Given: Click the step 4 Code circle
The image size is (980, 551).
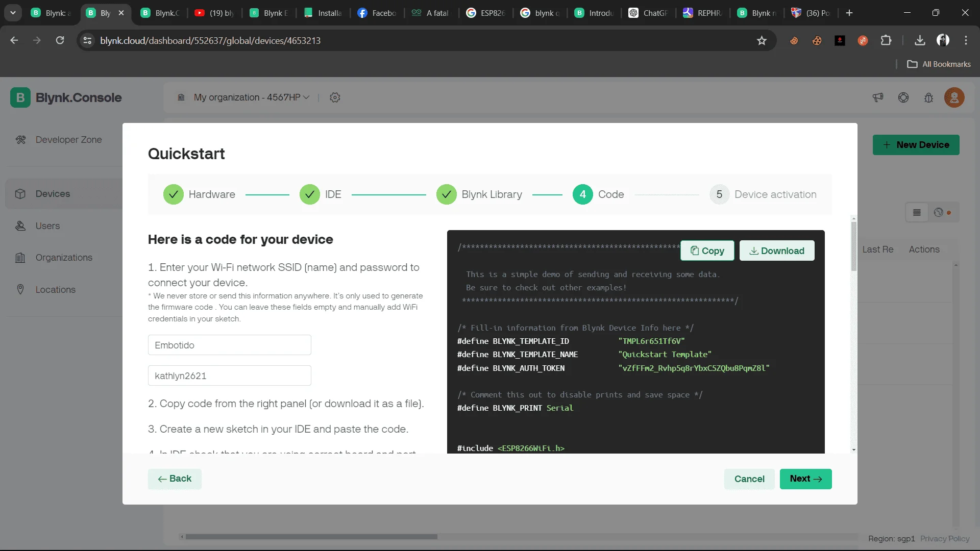Looking at the screenshot, I should tap(583, 194).
